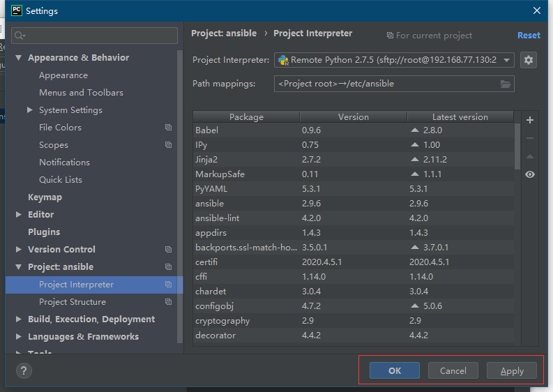Select Quick Lists

pos(61,179)
